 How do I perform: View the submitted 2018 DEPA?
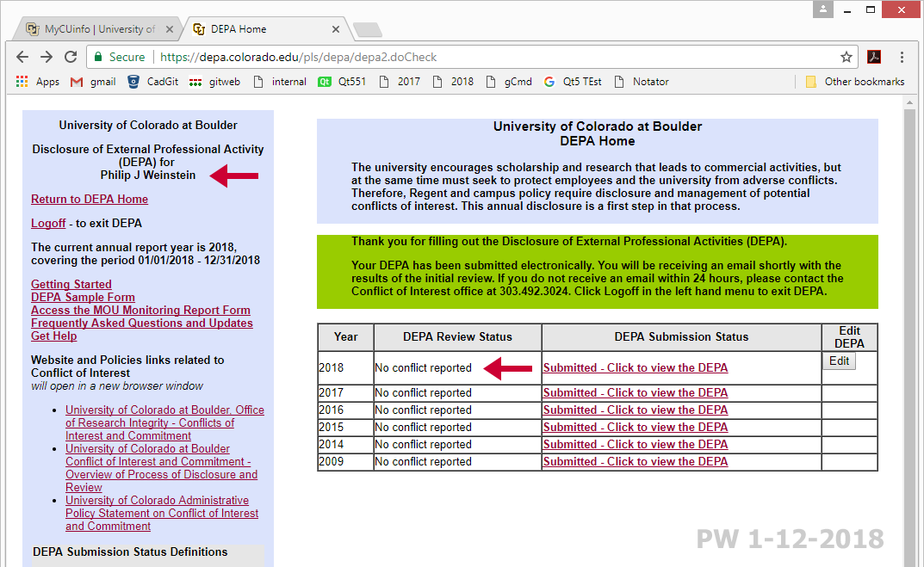pos(636,367)
